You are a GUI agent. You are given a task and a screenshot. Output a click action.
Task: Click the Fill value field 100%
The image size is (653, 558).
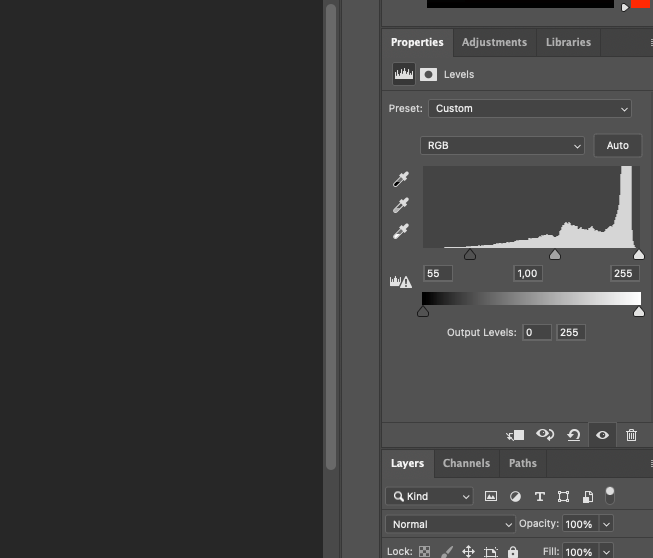(581, 552)
